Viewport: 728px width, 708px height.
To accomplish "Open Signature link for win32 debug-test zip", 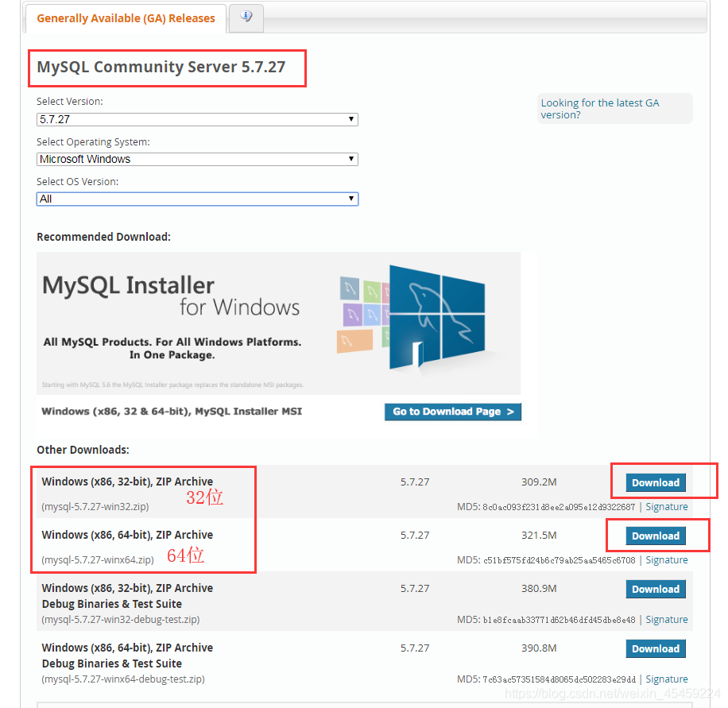I will [667, 620].
